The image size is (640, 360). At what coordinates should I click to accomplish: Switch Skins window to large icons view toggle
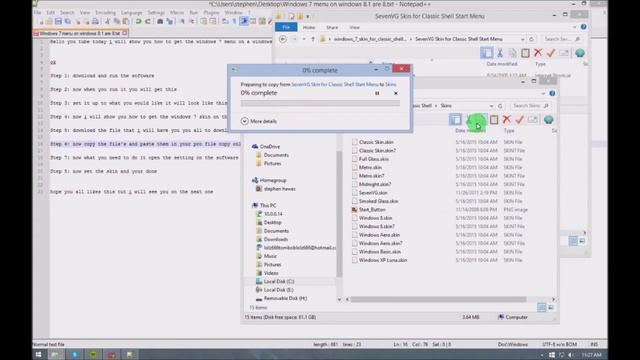(x=551, y=307)
